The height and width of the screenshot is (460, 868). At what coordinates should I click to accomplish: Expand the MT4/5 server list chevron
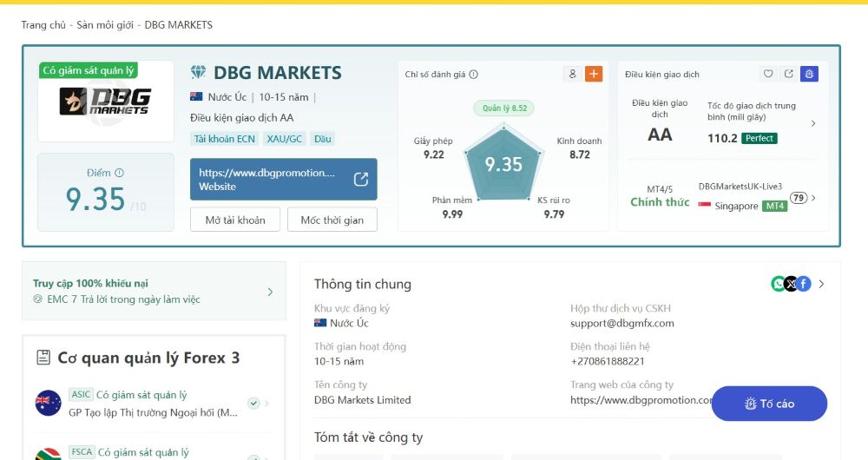coord(813,198)
